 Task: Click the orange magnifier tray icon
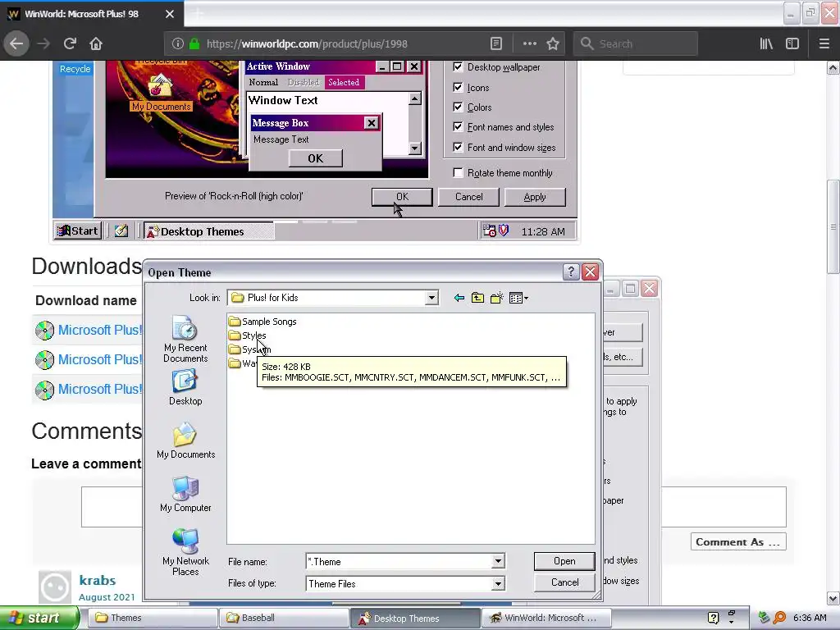[779, 618]
